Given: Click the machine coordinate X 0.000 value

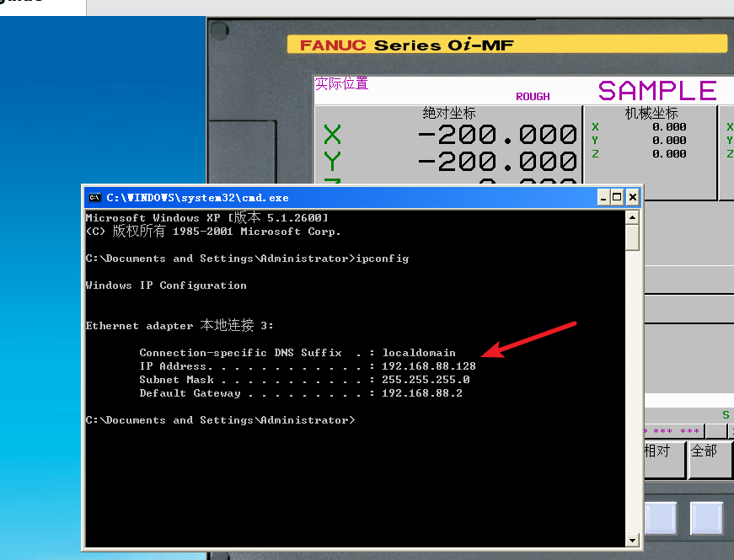Looking at the screenshot, I should [669, 127].
